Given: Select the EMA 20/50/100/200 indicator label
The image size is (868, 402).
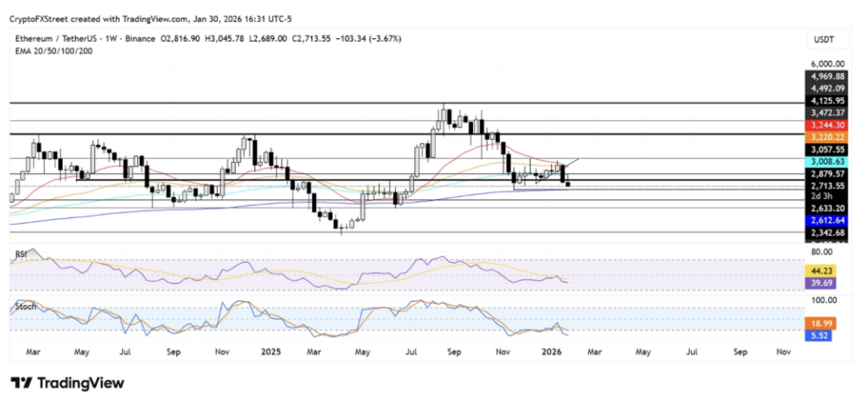Looking at the screenshot, I should tap(53, 51).
